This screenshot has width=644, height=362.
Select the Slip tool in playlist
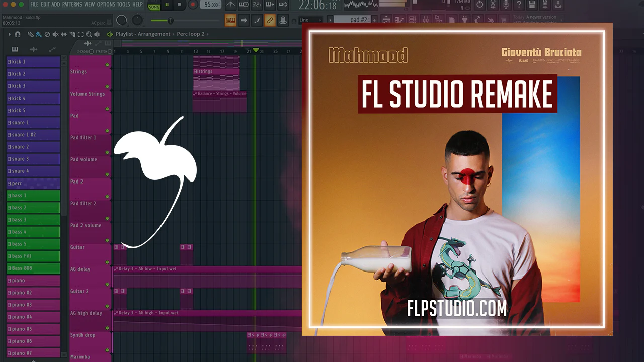coord(64,34)
